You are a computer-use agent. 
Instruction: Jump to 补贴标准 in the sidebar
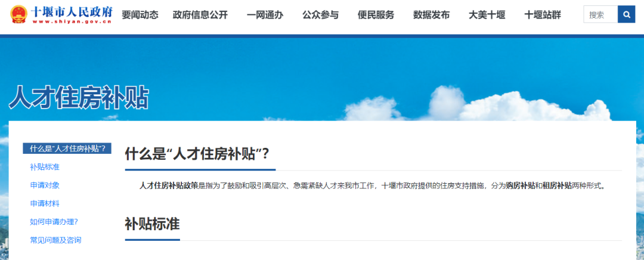click(x=45, y=167)
